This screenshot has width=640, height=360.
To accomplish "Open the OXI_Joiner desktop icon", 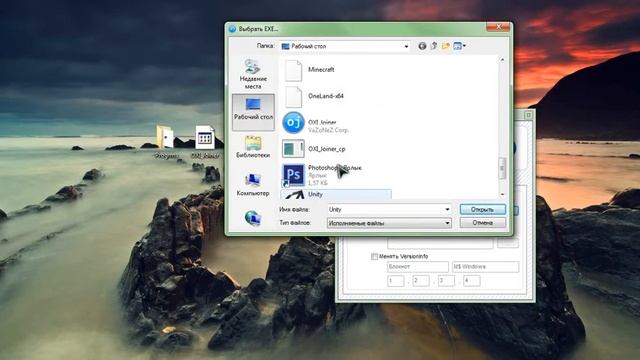I will (x=205, y=138).
